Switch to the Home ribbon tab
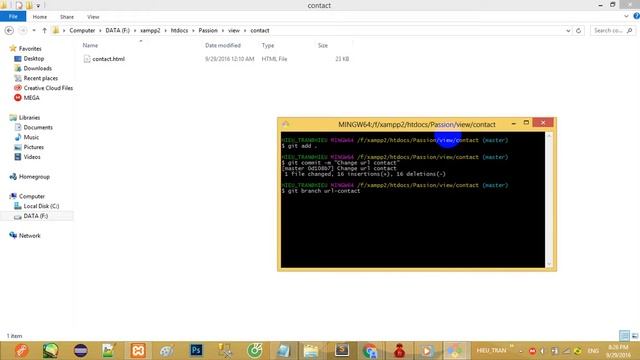Viewport: 640px width, 360px height. (x=40, y=17)
